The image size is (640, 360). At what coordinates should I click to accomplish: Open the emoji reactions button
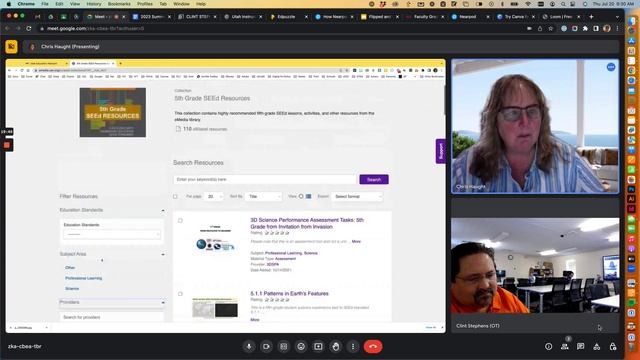tap(301, 347)
